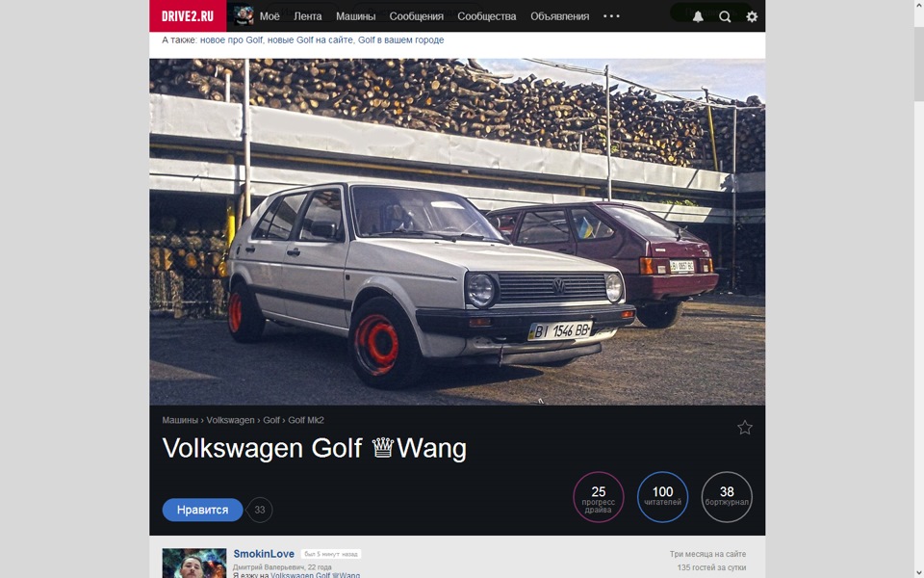The height and width of the screenshot is (578, 924).
Task: View the 33 likes counter
Action: pos(260,510)
